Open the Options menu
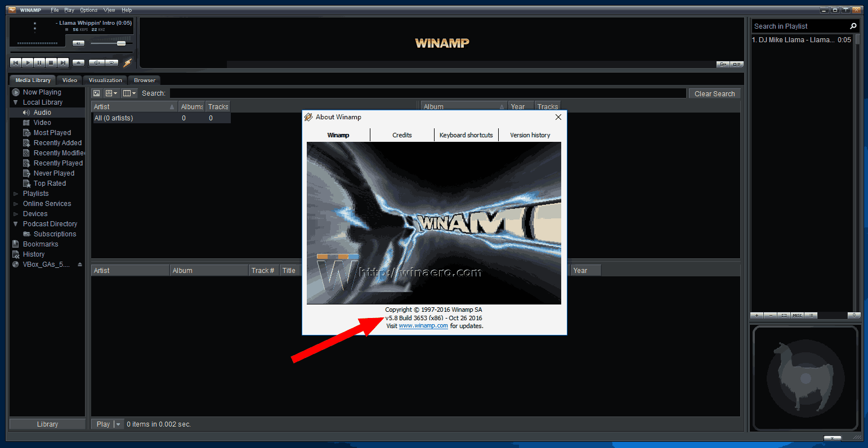Viewport: 868px width, 448px height. 89,10
